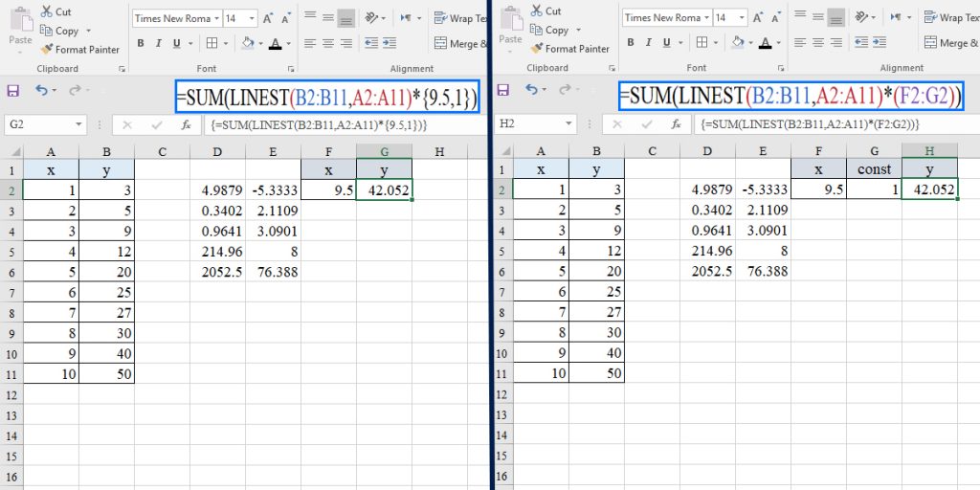Toggle Bold in the right window
Viewport: 980px width, 490px height.
(x=631, y=42)
